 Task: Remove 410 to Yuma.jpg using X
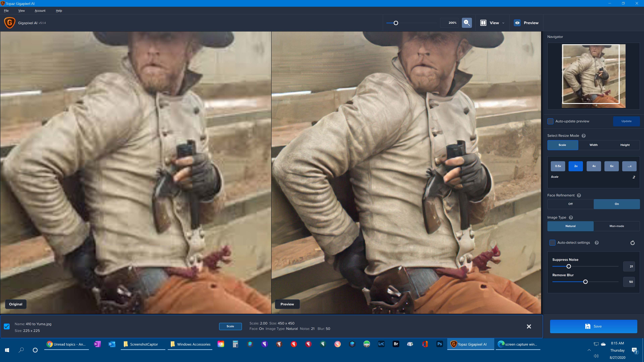(529, 326)
